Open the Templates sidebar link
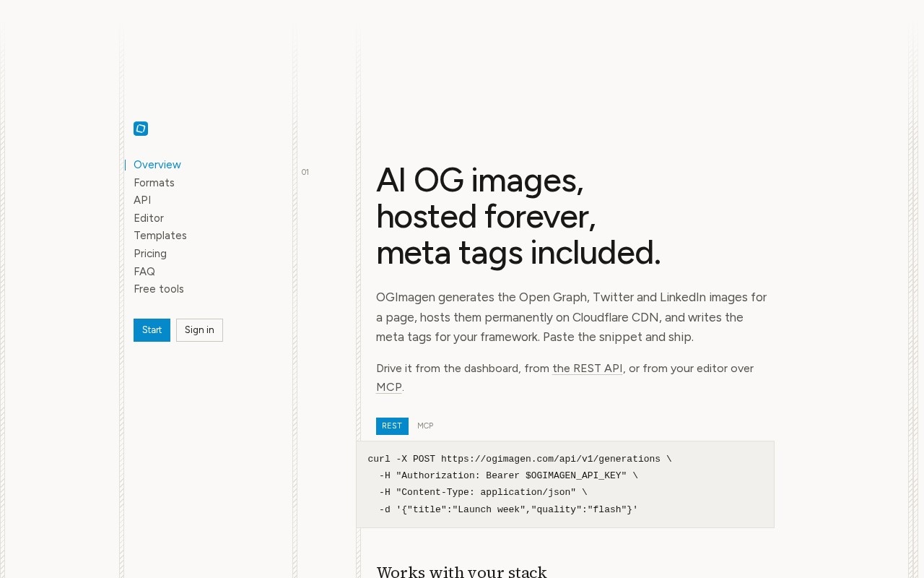924x578 pixels. [160, 236]
